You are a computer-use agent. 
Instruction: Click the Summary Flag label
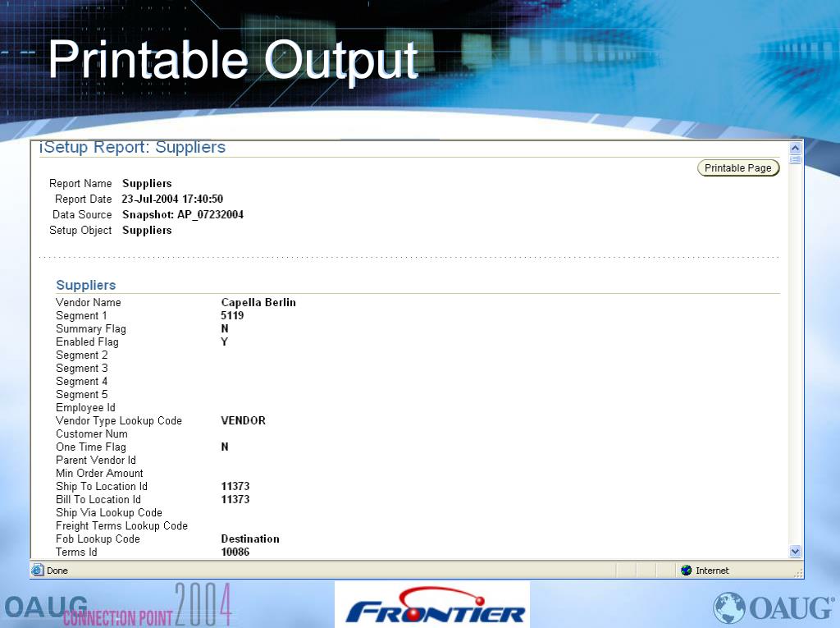pos(91,328)
